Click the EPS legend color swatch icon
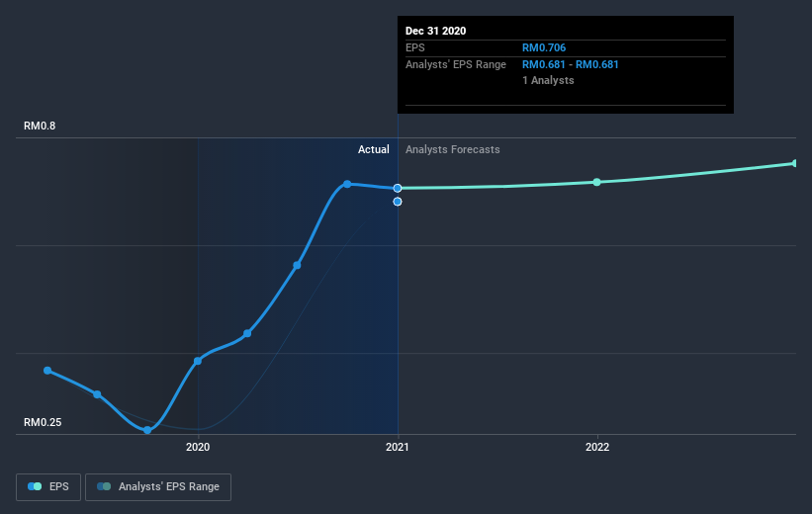The image size is (812, 514). [35, 486]
